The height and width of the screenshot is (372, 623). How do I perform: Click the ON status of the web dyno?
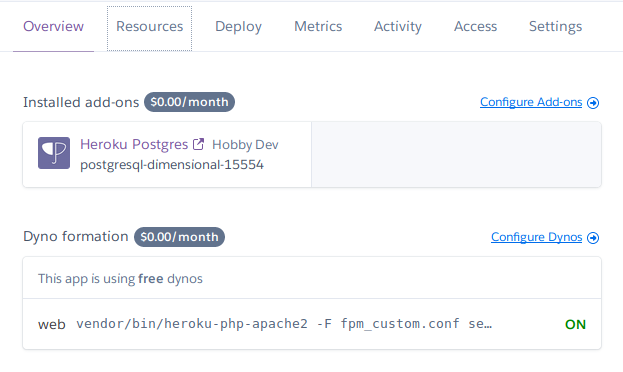click(x=575, y=325)
